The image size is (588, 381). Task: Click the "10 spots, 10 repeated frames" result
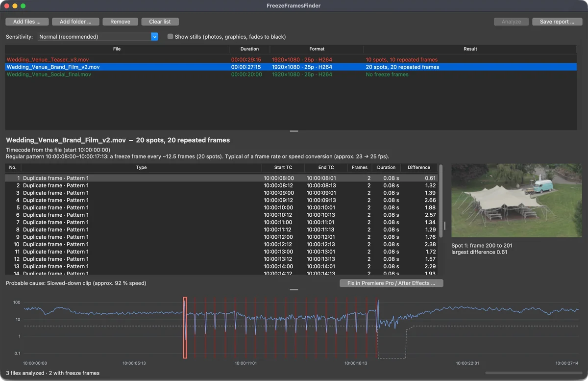(x=402, y=60)
